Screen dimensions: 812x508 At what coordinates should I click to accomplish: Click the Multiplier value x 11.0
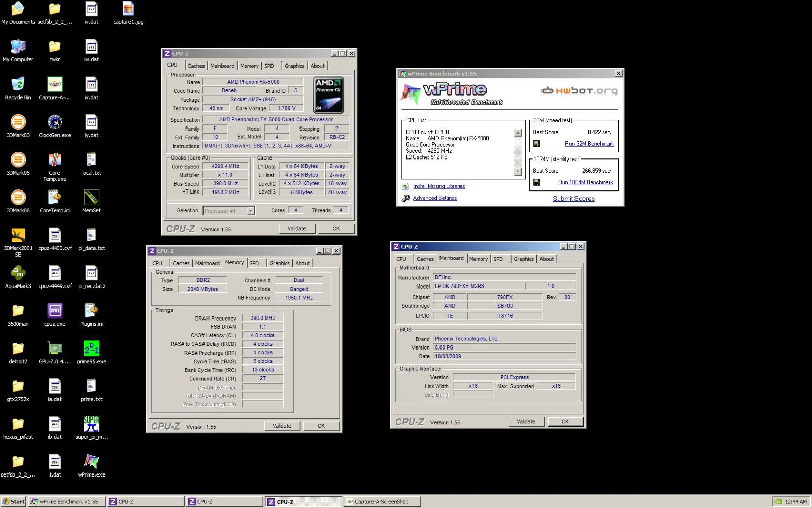(x=225, y=175)
